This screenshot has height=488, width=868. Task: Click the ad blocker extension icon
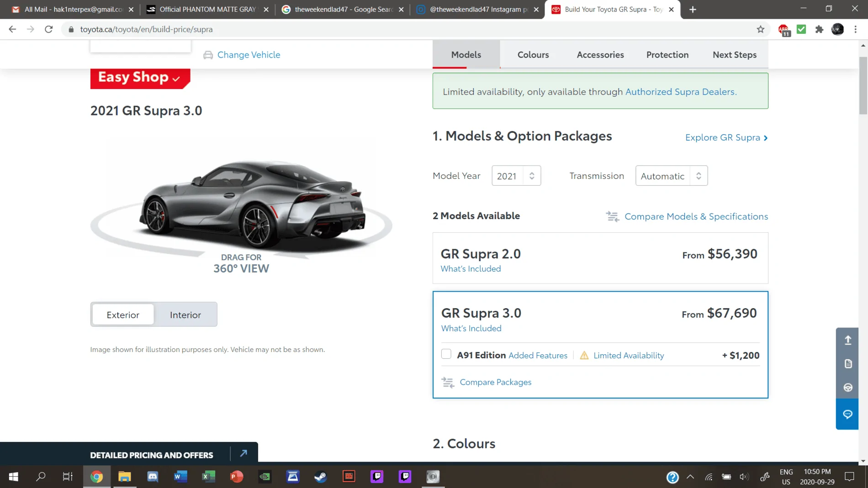pos(784,30)
